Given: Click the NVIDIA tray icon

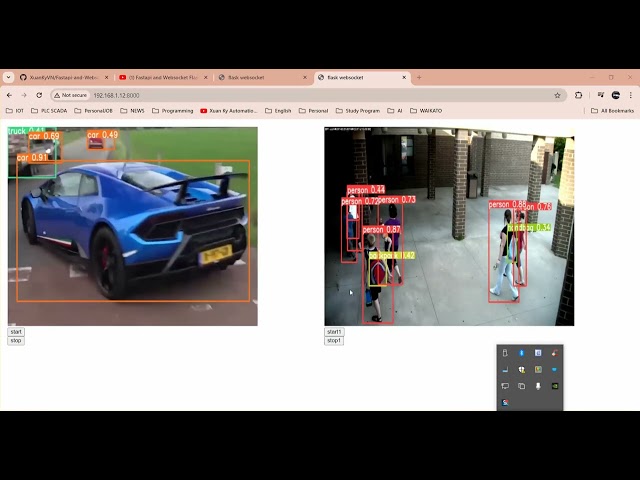Looking at the screenshot, I should tap(555, 386).
